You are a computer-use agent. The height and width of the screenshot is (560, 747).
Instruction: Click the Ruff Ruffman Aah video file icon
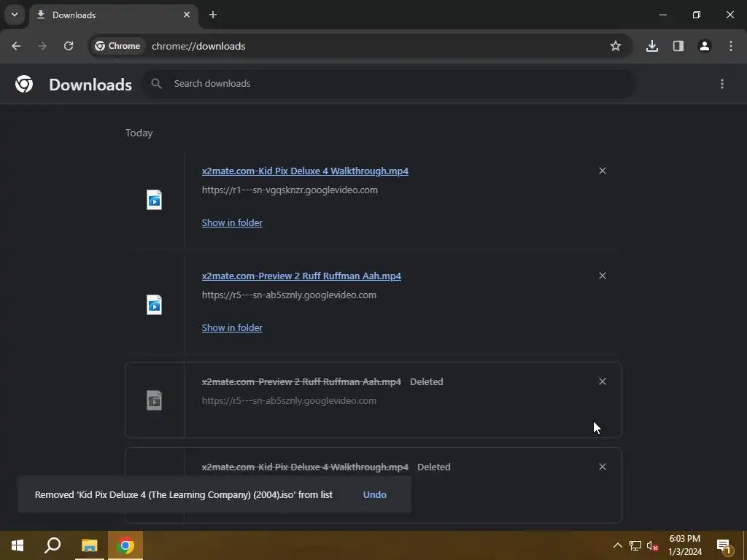[155, 305]
